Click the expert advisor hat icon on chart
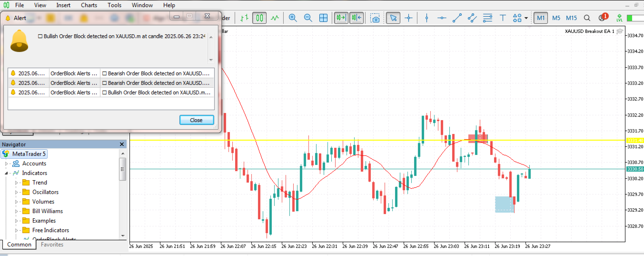The image size is (644, 256). click(x=620, y=31)
